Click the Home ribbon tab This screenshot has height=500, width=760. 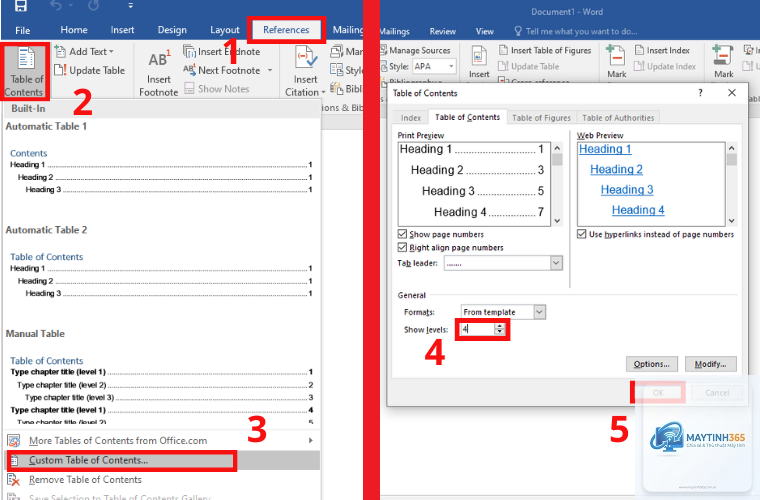[74, 30]
